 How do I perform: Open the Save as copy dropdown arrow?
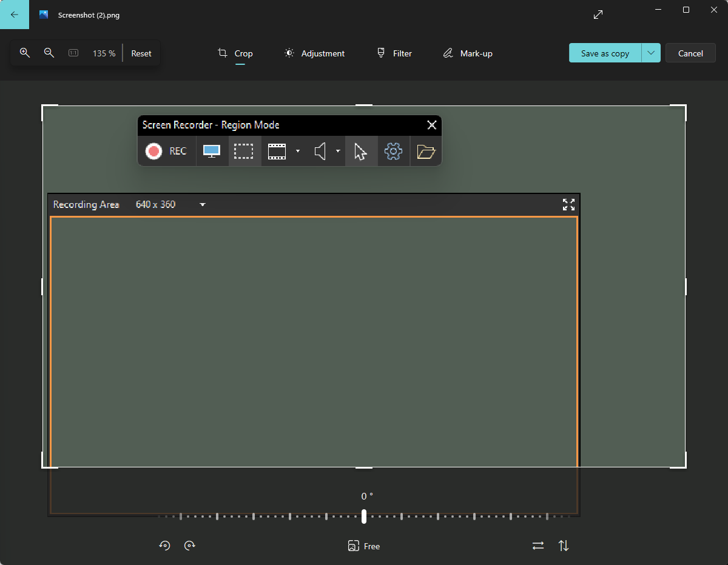(x=651, y=53)
